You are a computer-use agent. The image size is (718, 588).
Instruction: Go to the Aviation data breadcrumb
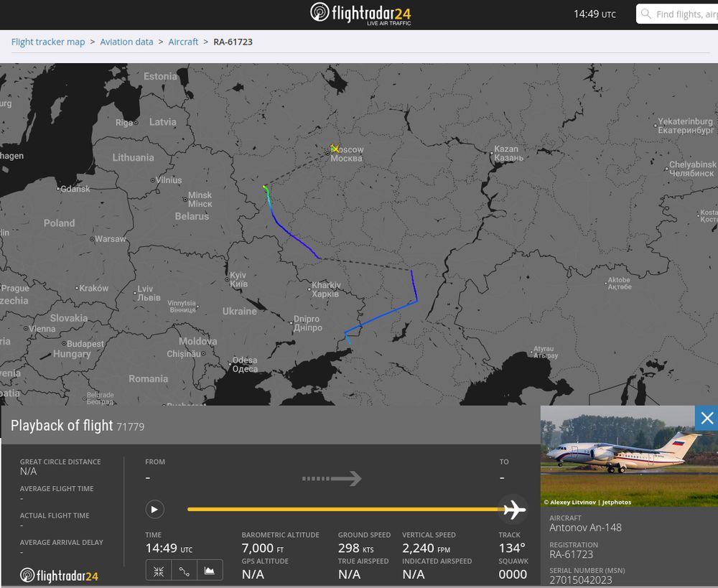[x=126, y=42]
